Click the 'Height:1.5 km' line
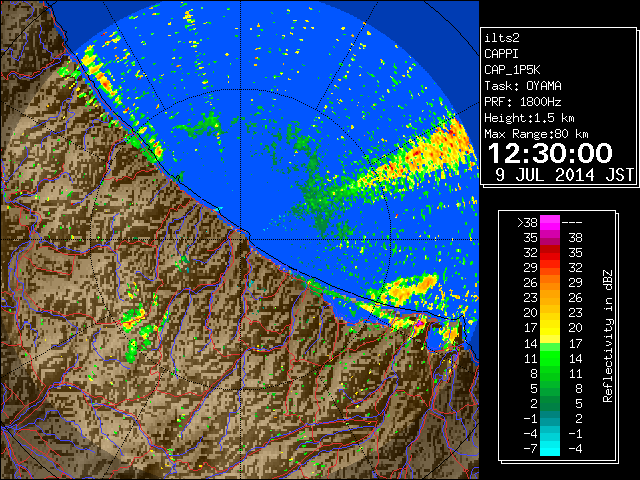The height and width of the screenshot is (480, 640). coord(529,118)
